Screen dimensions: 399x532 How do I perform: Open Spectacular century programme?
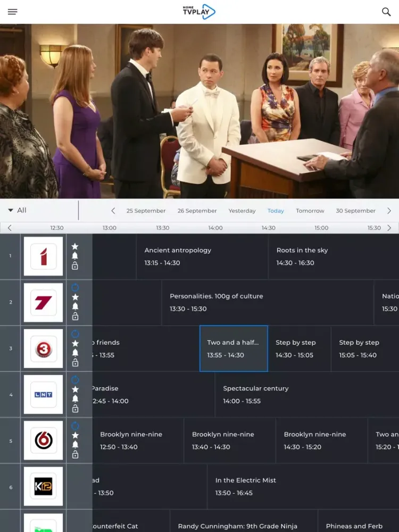point(307,394)
